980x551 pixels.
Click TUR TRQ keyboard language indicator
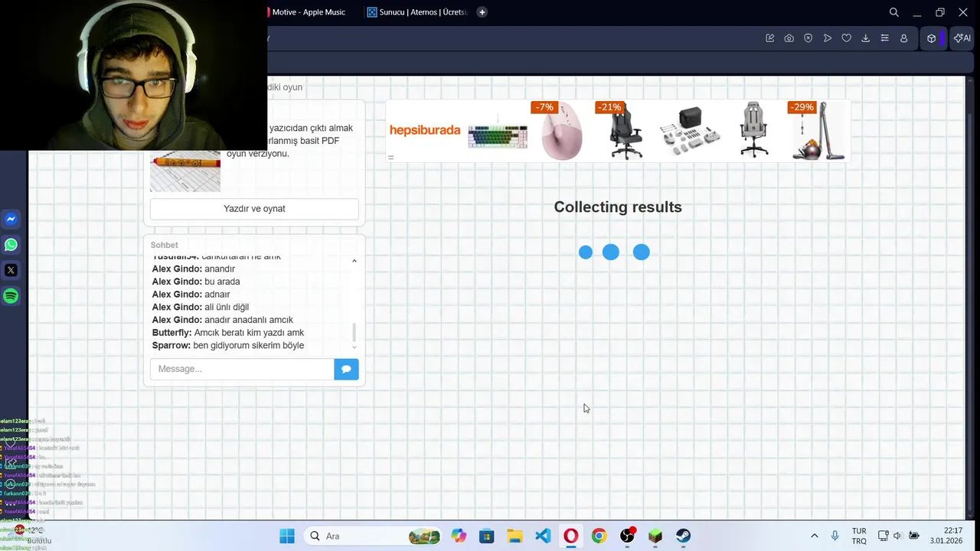(x=859, y=536)
